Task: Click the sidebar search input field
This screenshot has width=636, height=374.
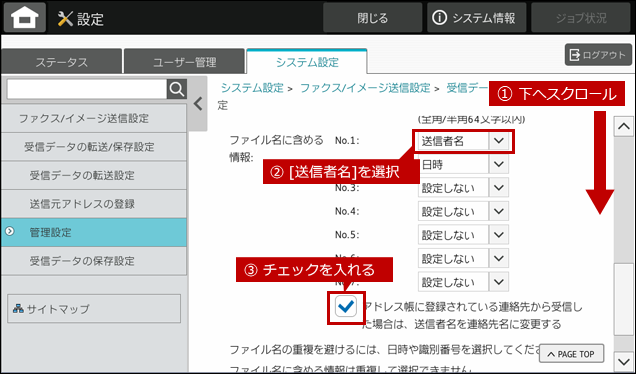Action: pyautogui.click(x=87, y=89)
